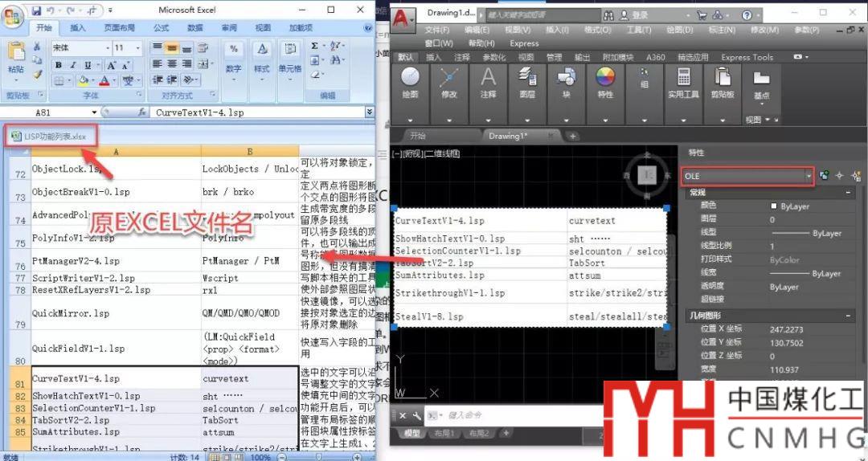Switch to Excel 公式 ribbon tab

[161, 27]
